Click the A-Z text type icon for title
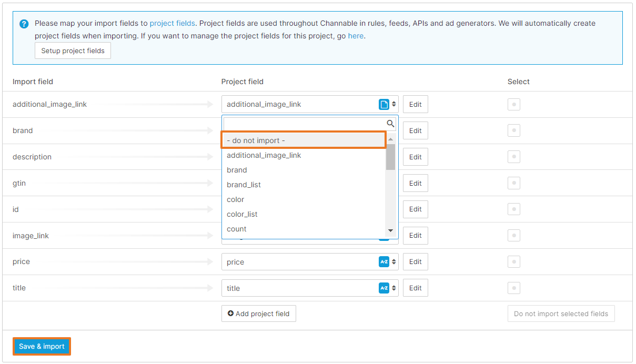The image size is (636, 364). tap(383, 288)
